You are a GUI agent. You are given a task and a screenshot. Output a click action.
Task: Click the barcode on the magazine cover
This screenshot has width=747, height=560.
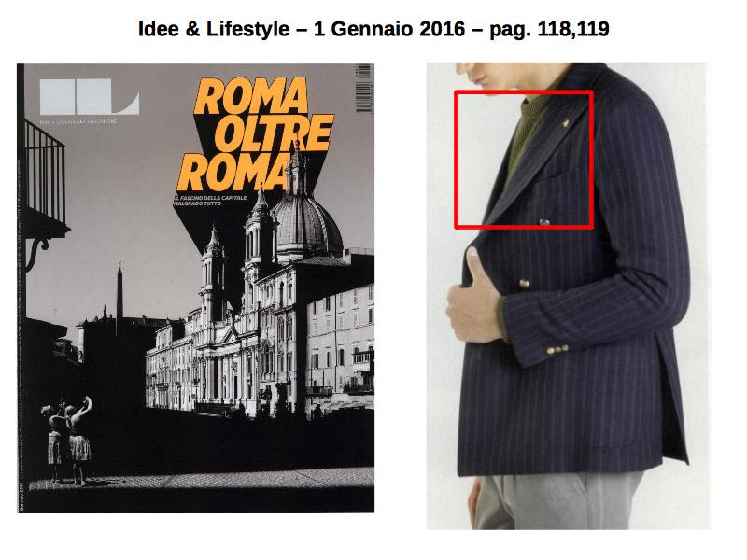[363, 89]
